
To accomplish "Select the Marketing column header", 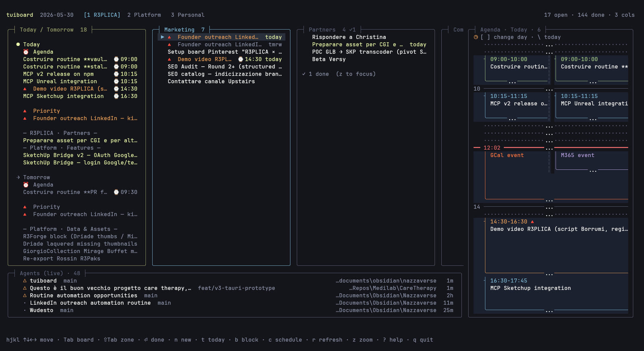I will (184, 30).
